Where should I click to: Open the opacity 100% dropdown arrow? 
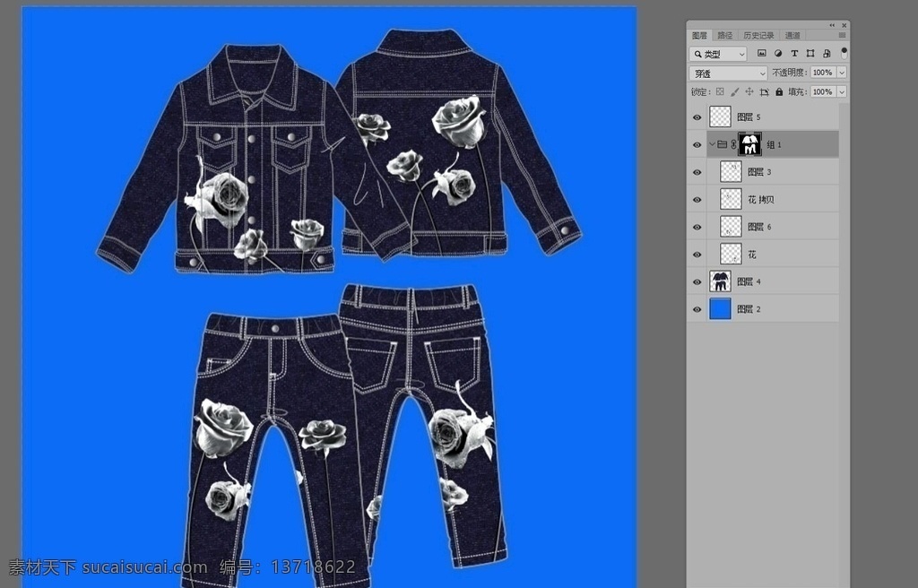tap(842, 73)
